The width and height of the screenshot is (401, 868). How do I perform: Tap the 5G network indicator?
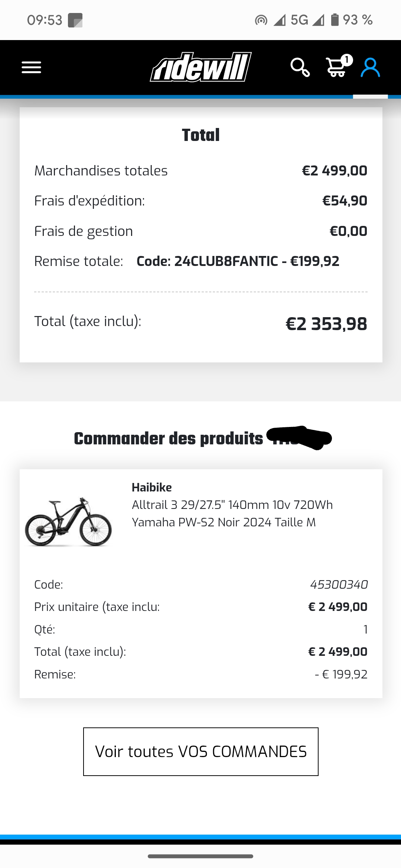coord(299,20)
